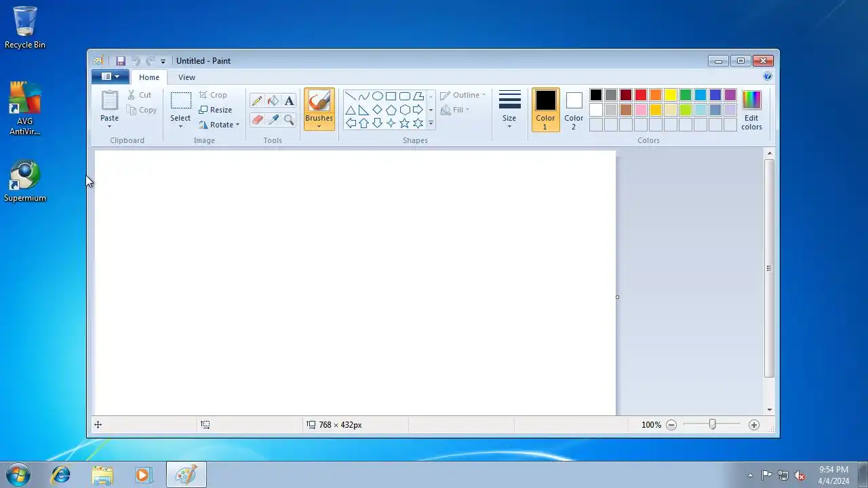Open Windows Explorer folder on taskbar
The height and width of the screenshot is (488, 868).
(102, 474)
